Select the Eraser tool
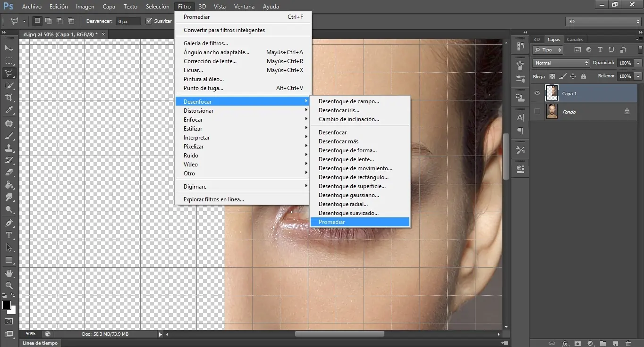 tap(9, 173)
